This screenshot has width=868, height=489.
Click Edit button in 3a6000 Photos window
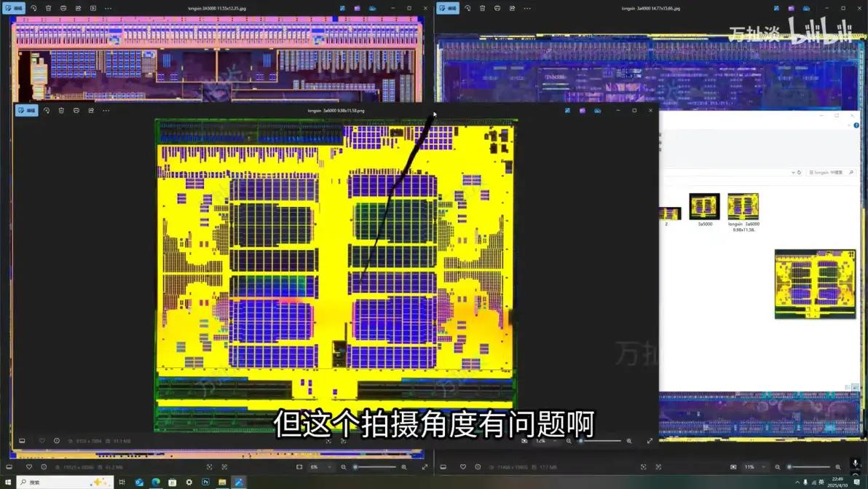pos(26,110)
